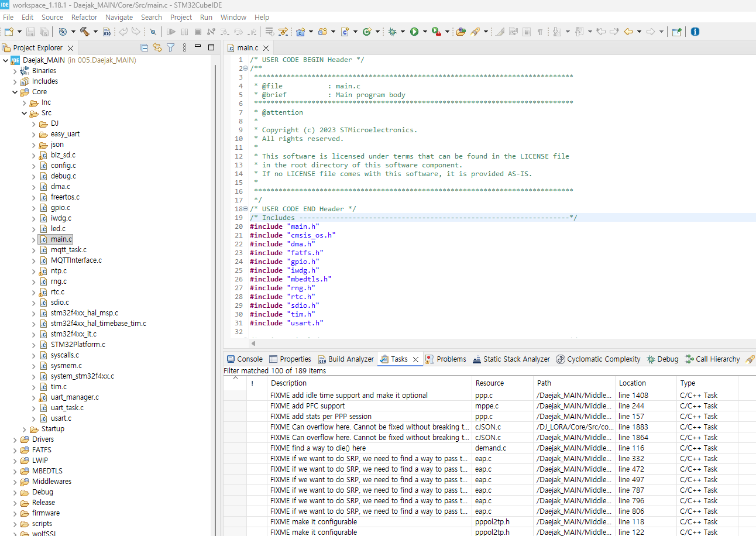Click the Save icon in toolbar
This screenshot has height=536, width=756.
[30, 32]
